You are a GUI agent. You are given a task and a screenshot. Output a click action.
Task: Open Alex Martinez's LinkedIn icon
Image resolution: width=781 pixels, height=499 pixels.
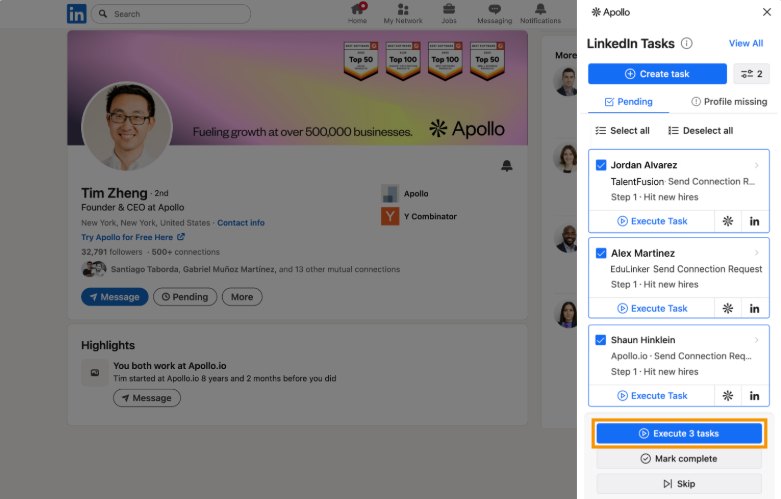755,308
